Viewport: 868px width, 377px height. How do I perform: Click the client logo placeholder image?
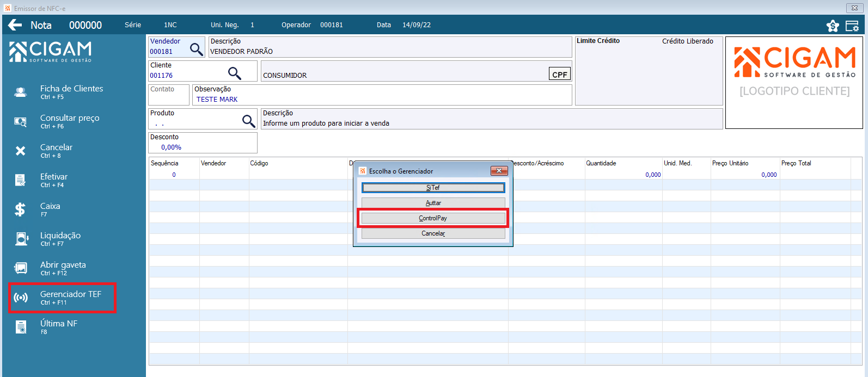(x=794, y=83)
